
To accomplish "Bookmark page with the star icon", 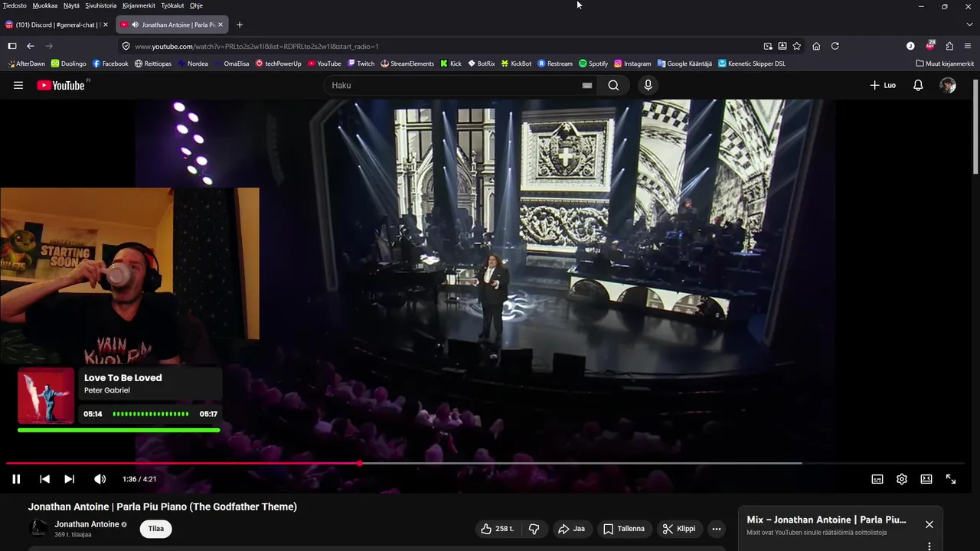I will pyautogui.click(x=797, y=46).
